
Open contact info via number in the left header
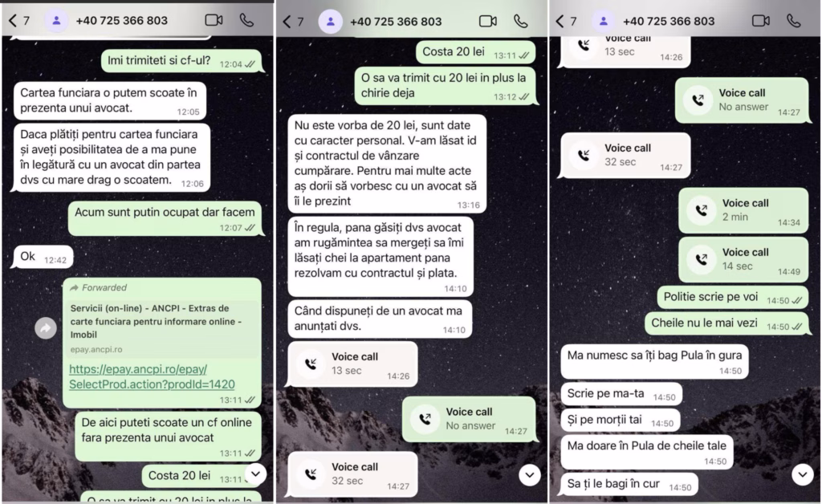[x=122, y=20]
